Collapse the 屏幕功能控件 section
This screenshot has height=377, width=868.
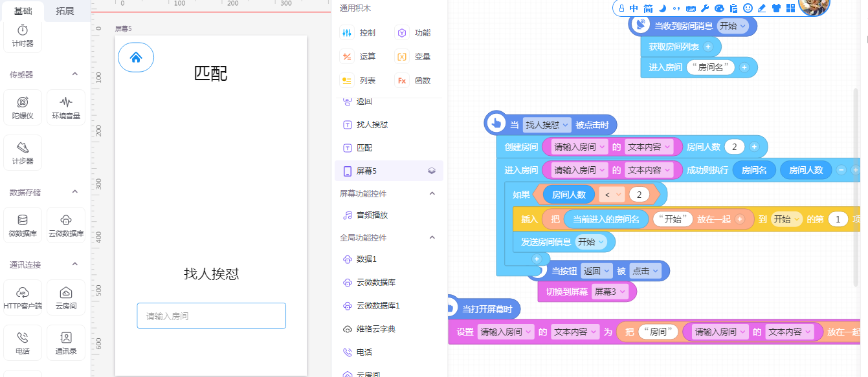point(432,193)
